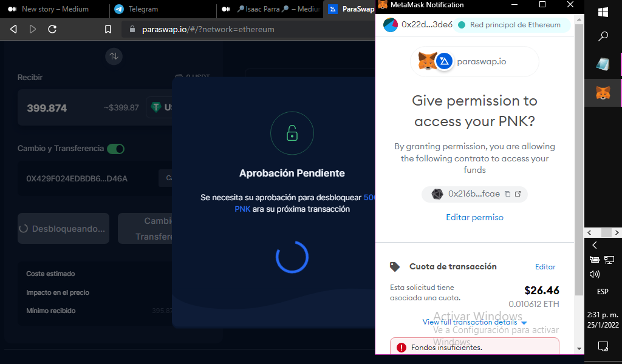Go back with the browser back arrow
Image resolution: width=622 pixels, height=364 pixels.
pyautogui.click(x=13, y=29)
